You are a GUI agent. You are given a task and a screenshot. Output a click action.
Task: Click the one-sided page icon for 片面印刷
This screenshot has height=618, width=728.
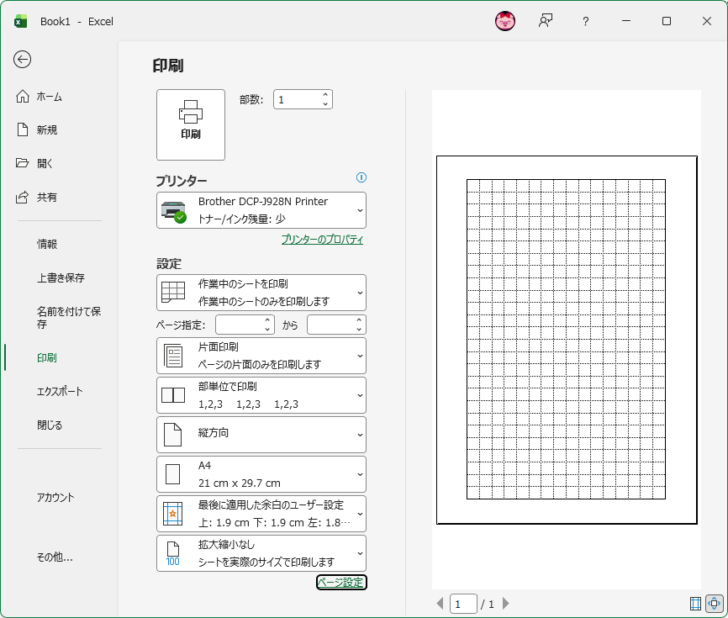coord(173,356)
